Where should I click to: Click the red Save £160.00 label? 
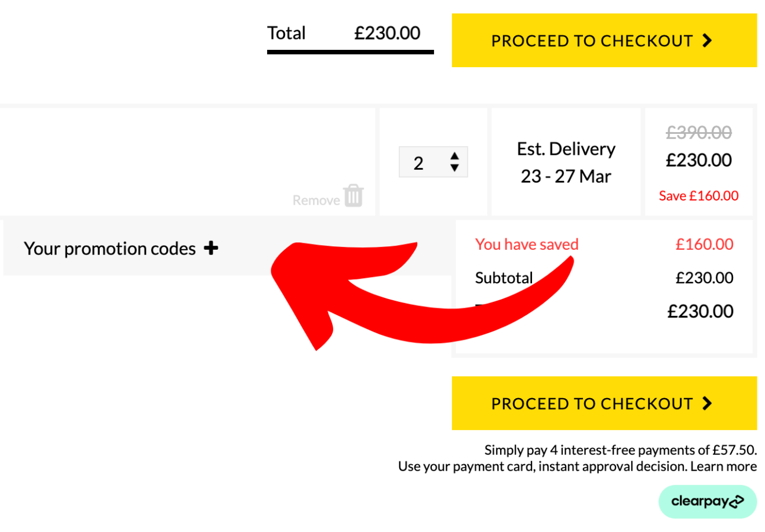698,195
